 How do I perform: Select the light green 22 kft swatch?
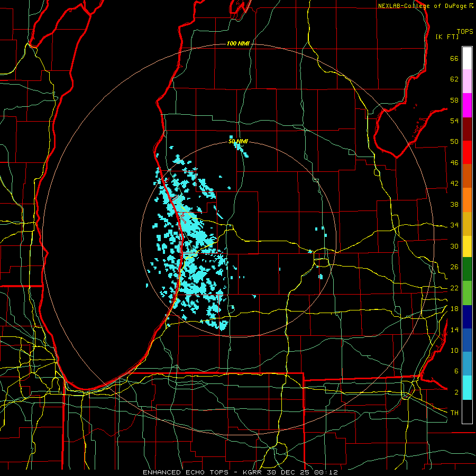point(467,293)
